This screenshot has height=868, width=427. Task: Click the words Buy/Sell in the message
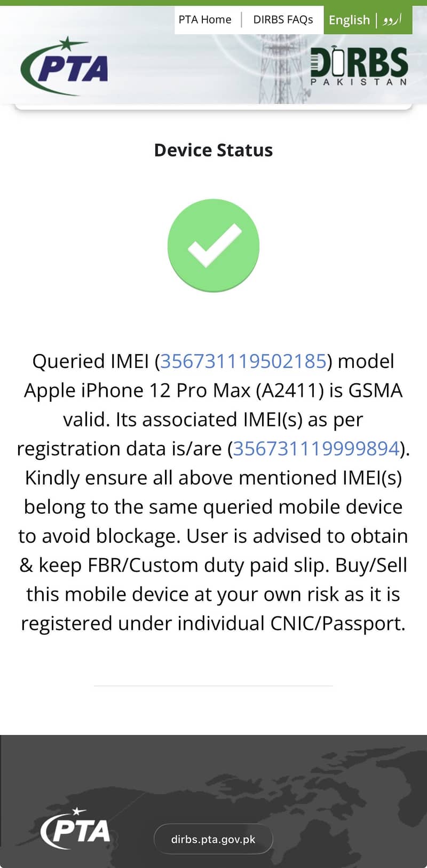[371, 565]
